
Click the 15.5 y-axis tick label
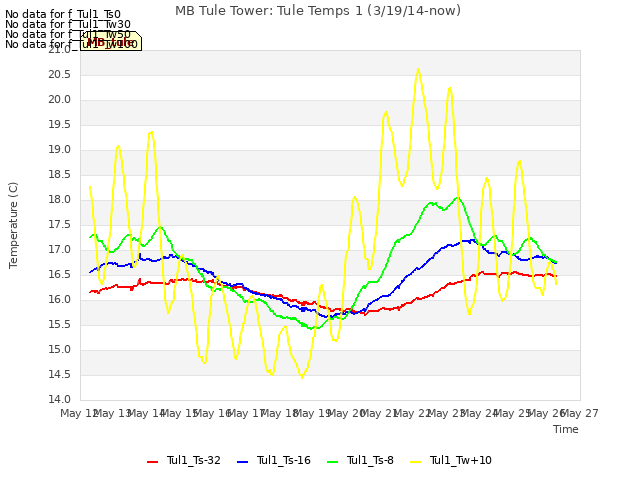(60, 324)
